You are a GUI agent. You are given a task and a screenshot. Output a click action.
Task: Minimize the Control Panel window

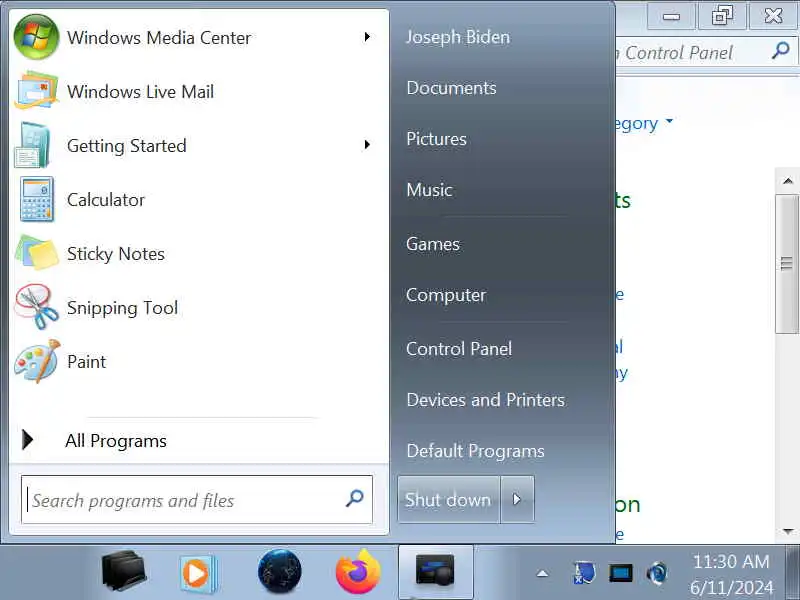671,16
